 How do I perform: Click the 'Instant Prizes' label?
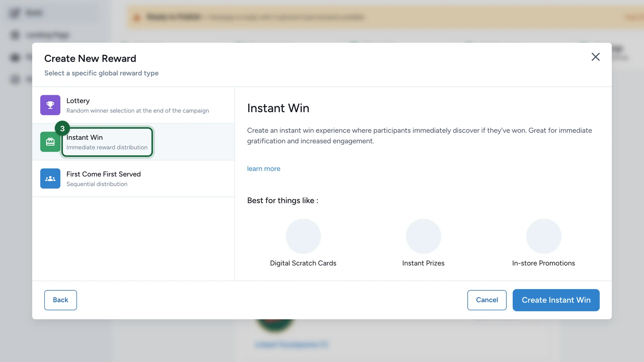[423, 263]
